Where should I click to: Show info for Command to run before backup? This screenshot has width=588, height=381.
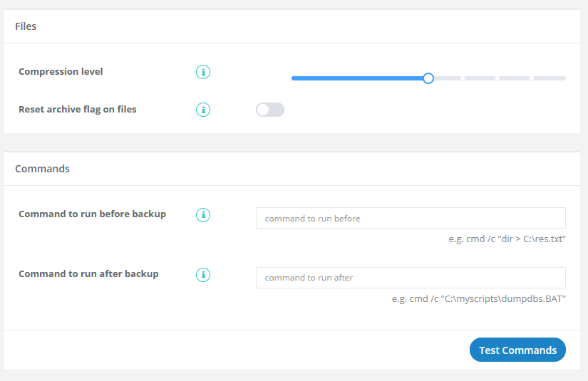[203, 215]
